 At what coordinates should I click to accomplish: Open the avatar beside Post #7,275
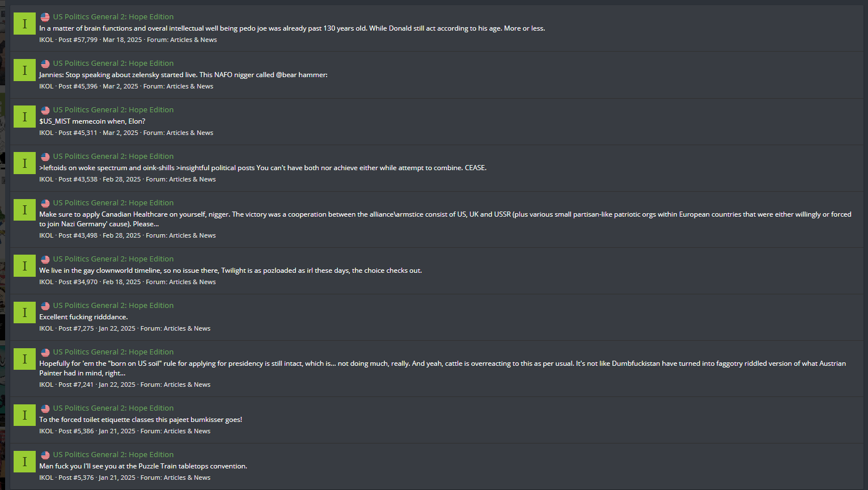coord(24,312)
